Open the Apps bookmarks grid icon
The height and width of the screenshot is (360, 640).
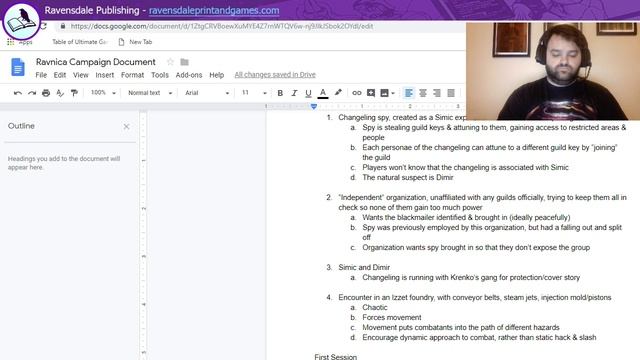[x=11, y=42]
